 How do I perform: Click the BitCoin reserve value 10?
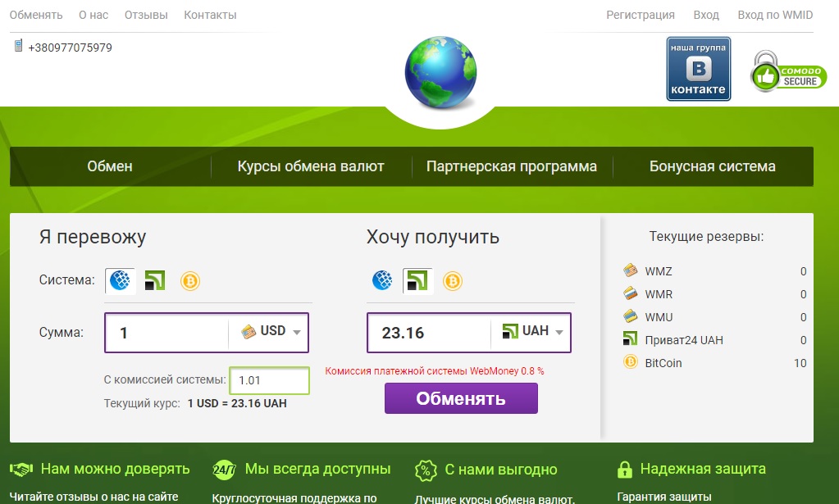click(x=800, y=363)
